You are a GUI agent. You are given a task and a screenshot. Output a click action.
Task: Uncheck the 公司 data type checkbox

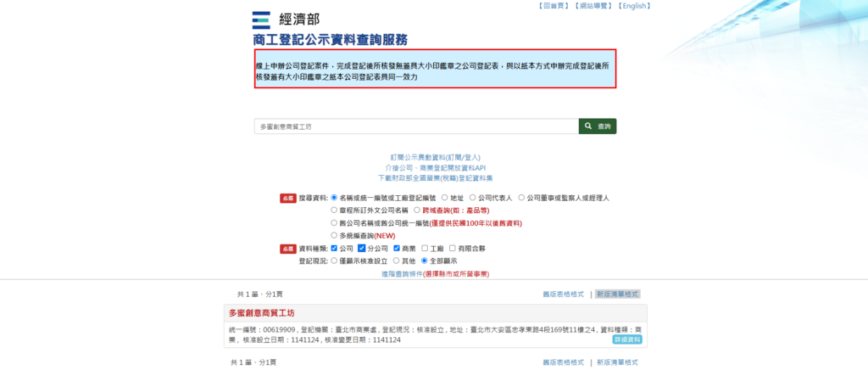334,249
